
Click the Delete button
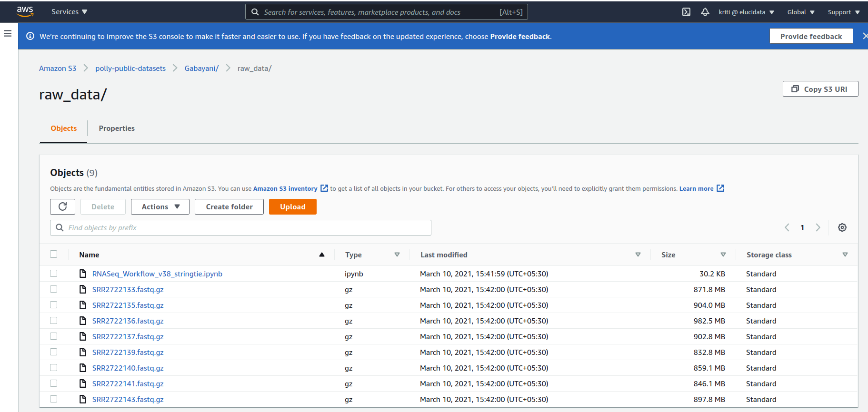coord(103,206)
